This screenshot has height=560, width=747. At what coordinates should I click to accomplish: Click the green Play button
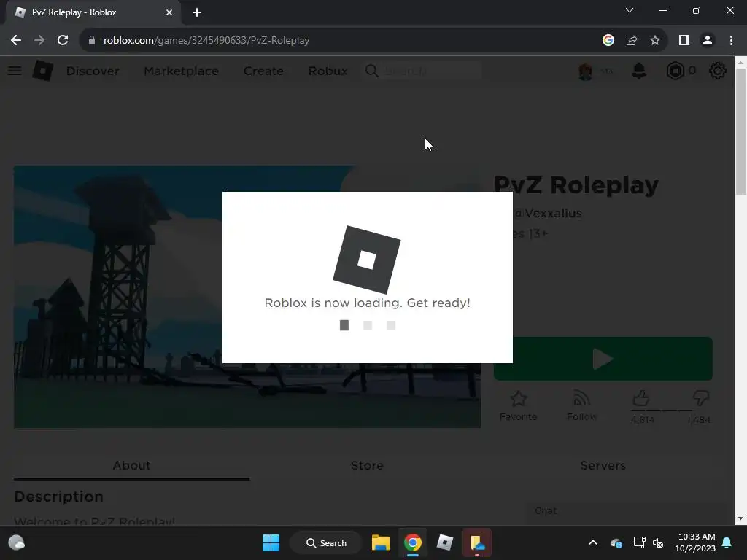(x=603, y=359)
